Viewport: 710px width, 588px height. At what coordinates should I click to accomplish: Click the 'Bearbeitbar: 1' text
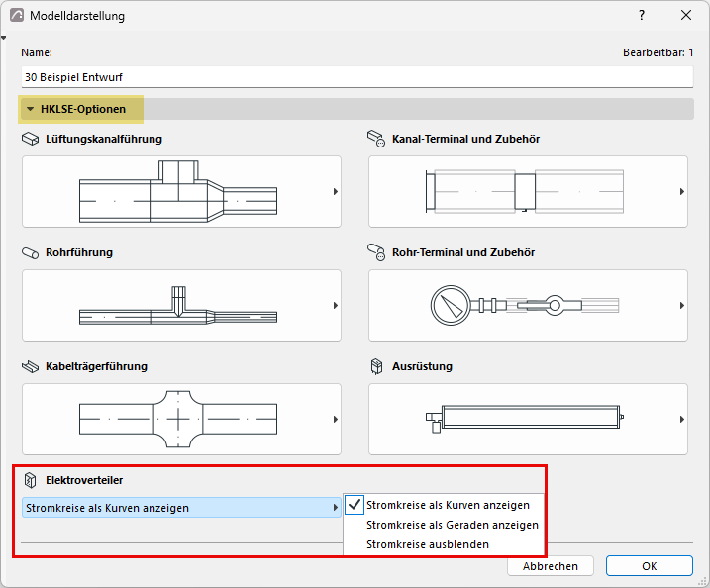pos(658,52)
